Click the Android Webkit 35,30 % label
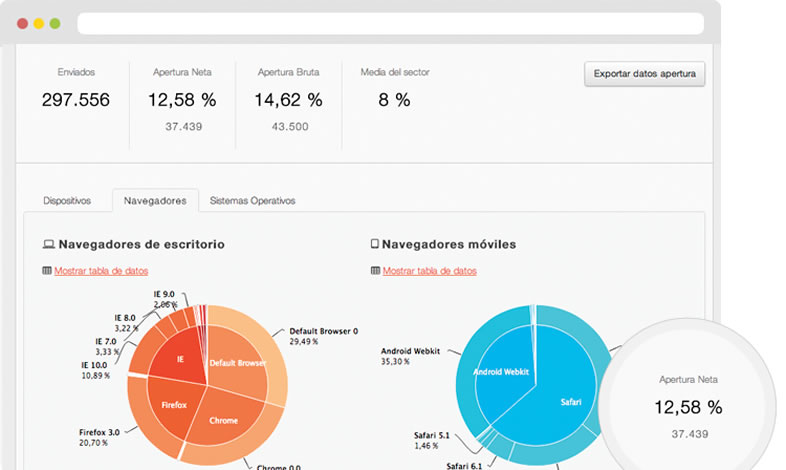The height and width of the screenshot is (470, 786). 411,356
